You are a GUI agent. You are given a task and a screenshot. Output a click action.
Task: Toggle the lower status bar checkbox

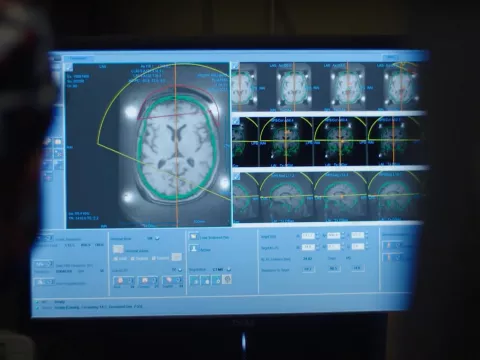coord(37,307)
